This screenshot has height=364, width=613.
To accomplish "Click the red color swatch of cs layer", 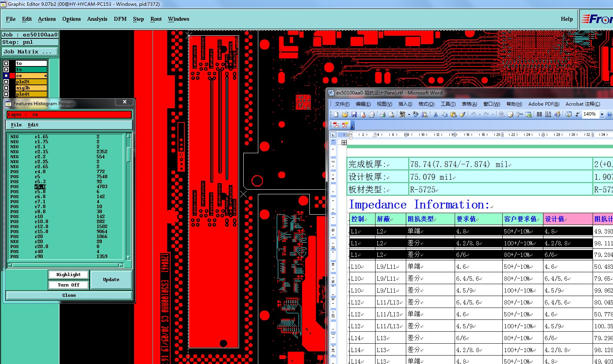I will click(12, 76).
